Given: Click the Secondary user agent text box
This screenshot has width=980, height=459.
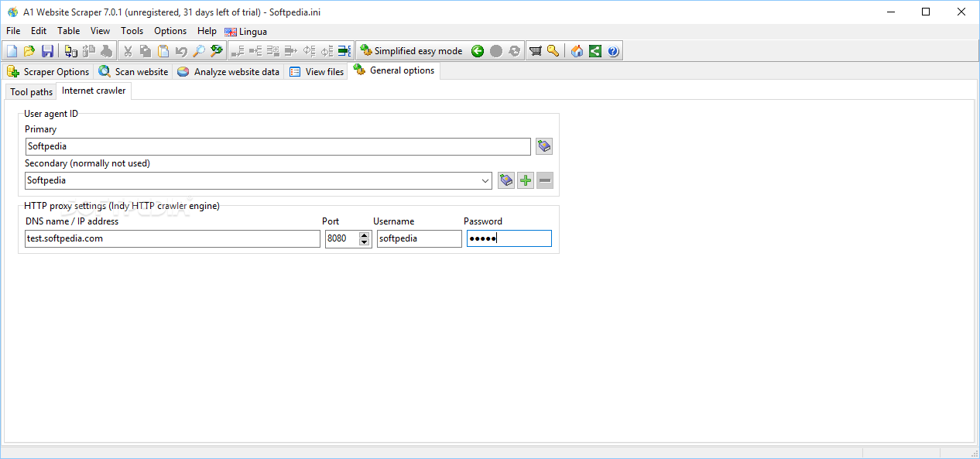Looking at the screenshot, I should click(252, 180).
